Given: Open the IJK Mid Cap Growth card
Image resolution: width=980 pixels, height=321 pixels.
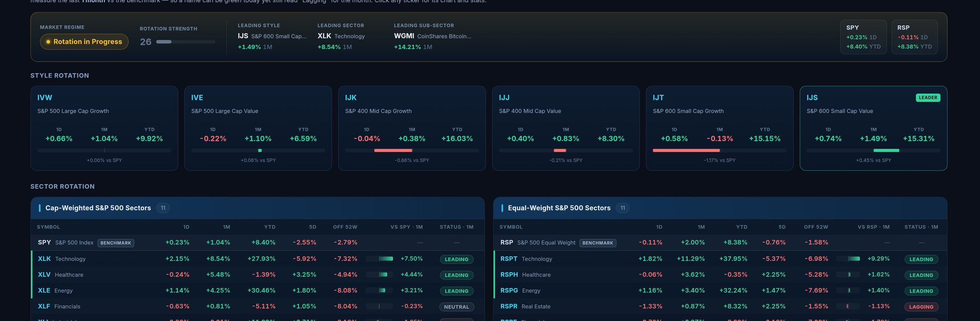Looking at the screenshot, I should pos(412,128).
